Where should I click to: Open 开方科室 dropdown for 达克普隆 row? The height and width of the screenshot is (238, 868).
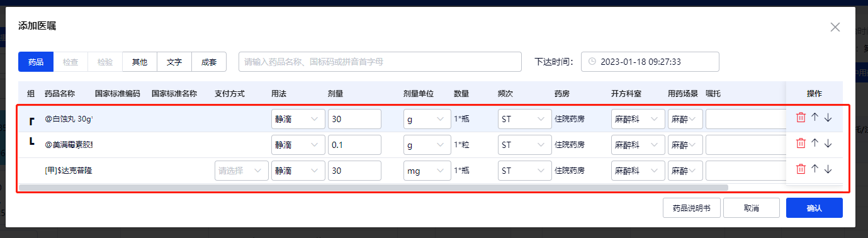pos(638,171)
